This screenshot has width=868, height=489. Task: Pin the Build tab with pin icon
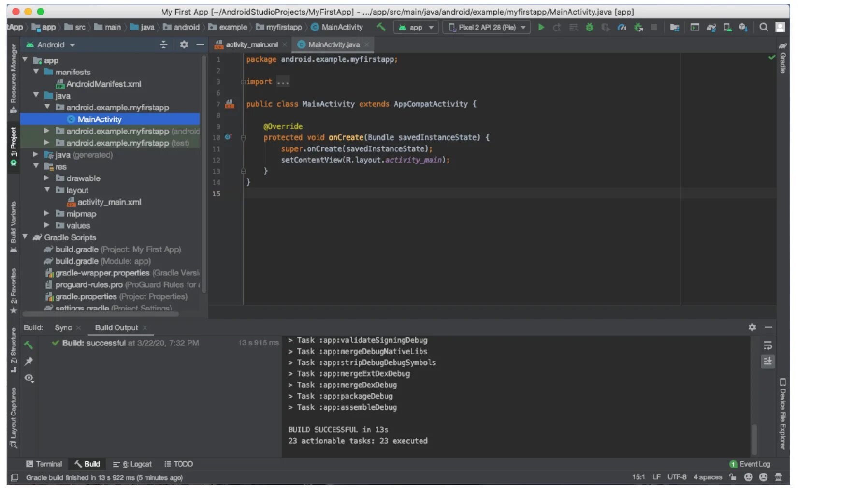29,361
